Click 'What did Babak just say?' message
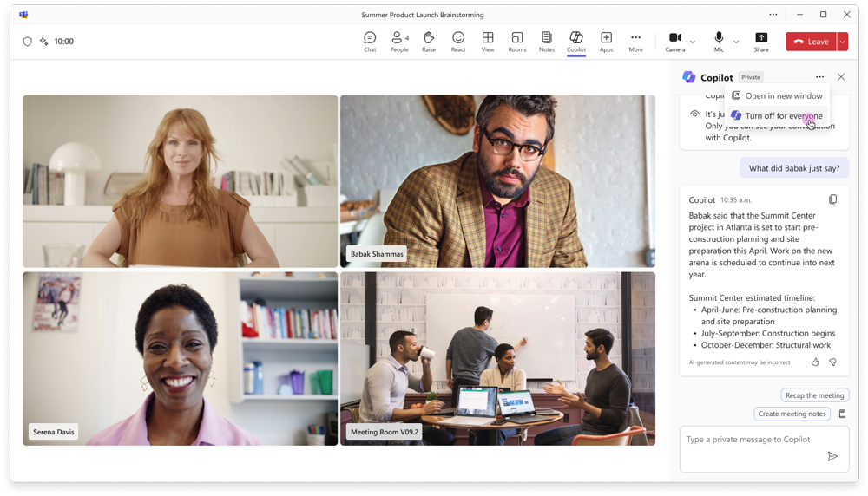Screen dimensions: 868x496 point(794,168)
